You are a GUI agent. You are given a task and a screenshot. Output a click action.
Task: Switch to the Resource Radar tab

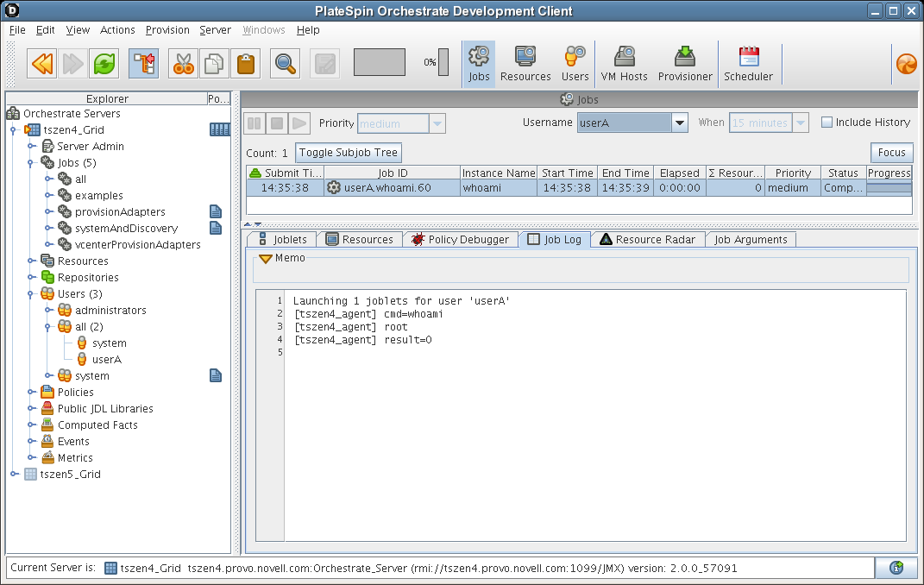click(x=648, y=240)
